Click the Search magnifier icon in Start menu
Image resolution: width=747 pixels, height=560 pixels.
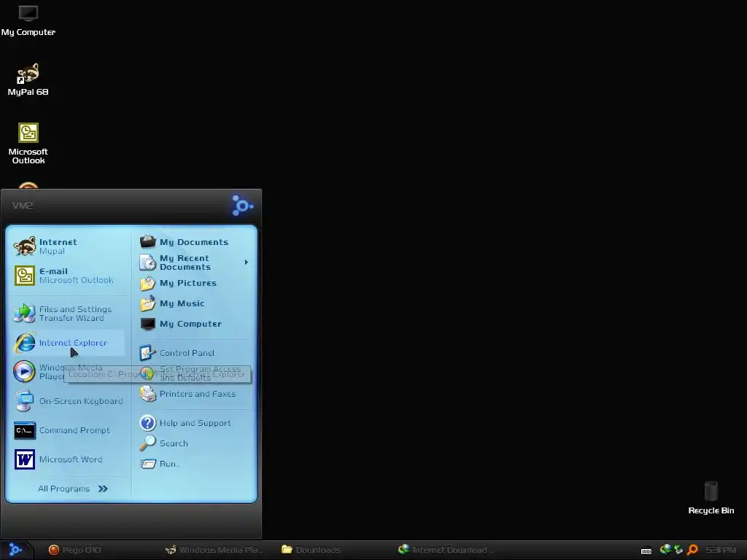click(147, 443)
